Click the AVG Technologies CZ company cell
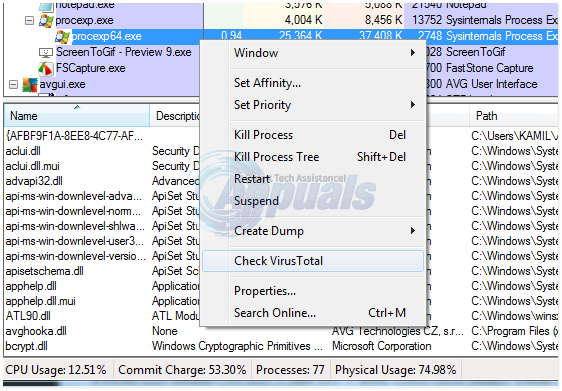This screenshot has height=391, width=562. pyautogui.click(x=398, y=332)
